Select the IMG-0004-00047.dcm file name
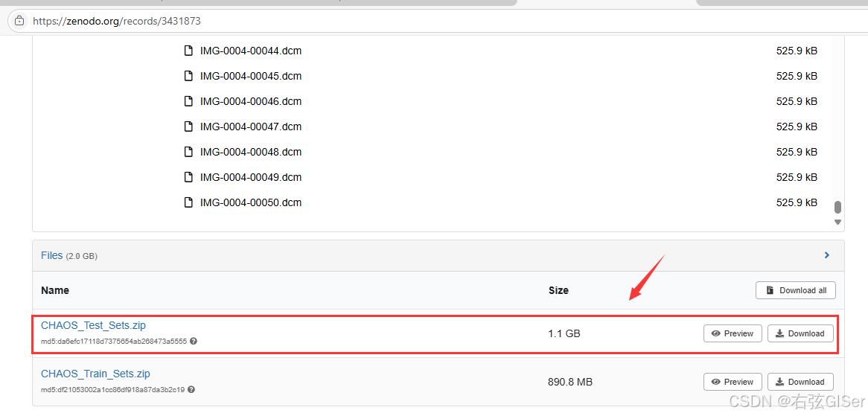Screen dimensions: 868x416 tap(251, 127)
